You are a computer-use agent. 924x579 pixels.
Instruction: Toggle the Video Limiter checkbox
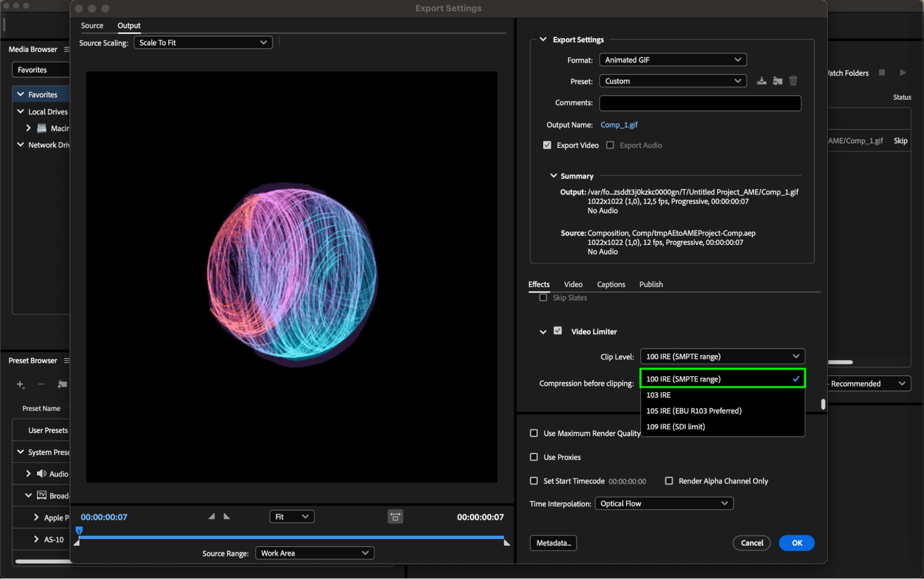point(557,331)
